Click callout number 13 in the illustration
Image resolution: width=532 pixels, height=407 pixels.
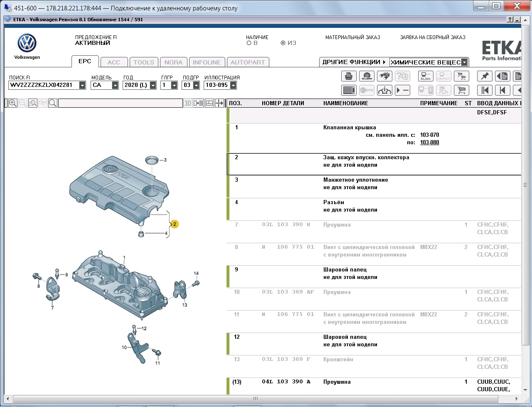click(185, 305)
